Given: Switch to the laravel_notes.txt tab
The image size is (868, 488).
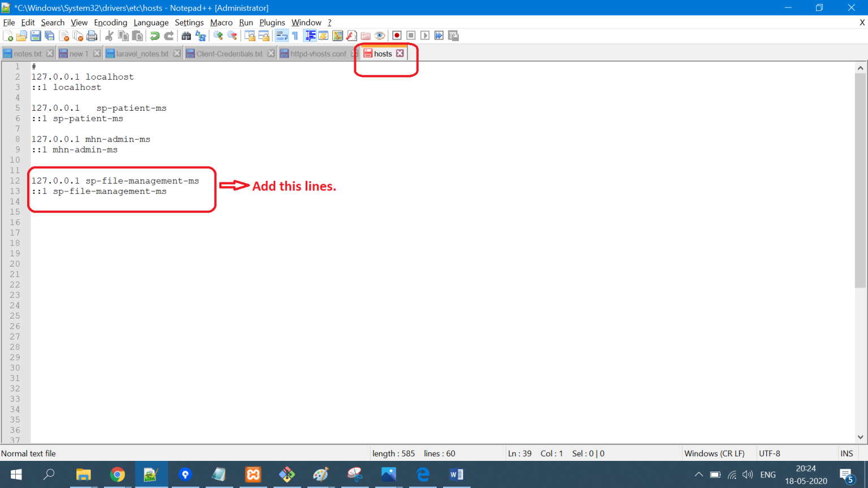Looking at the screenshot, I should click(142, 54).
